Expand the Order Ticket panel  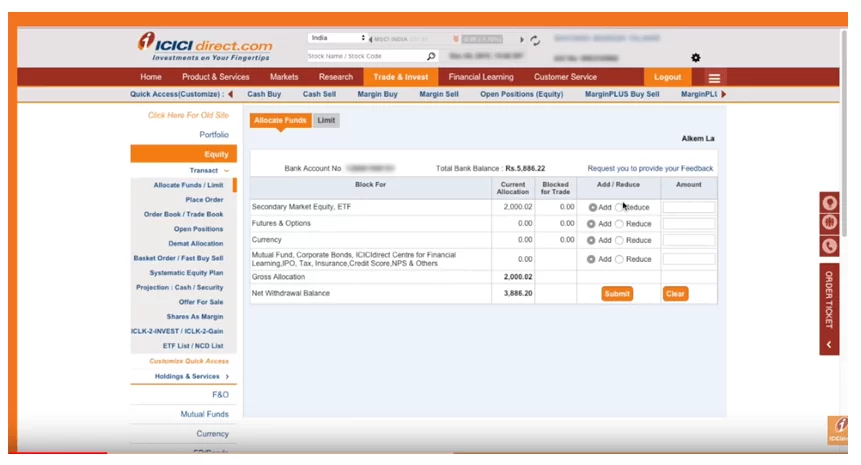pos(829,309)
